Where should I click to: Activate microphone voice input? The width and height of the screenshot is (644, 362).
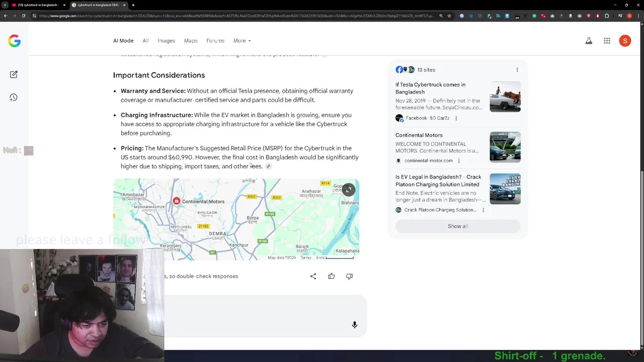(354, 325)
